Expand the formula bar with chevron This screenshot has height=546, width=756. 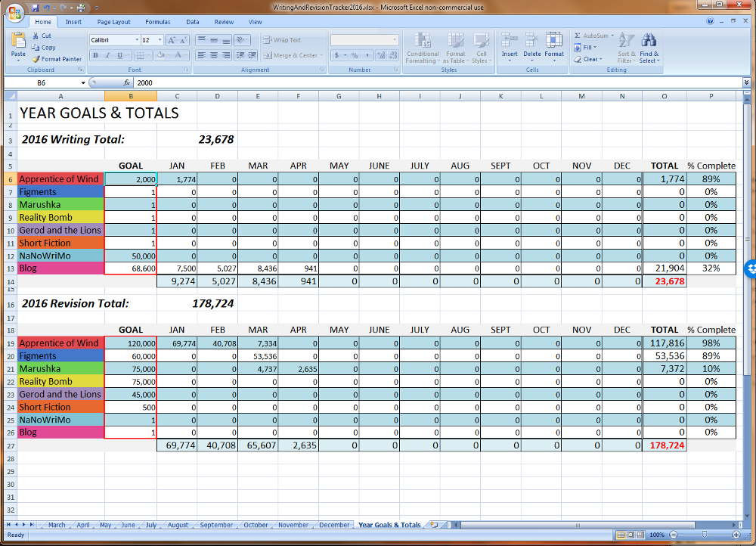coord(747,82)
